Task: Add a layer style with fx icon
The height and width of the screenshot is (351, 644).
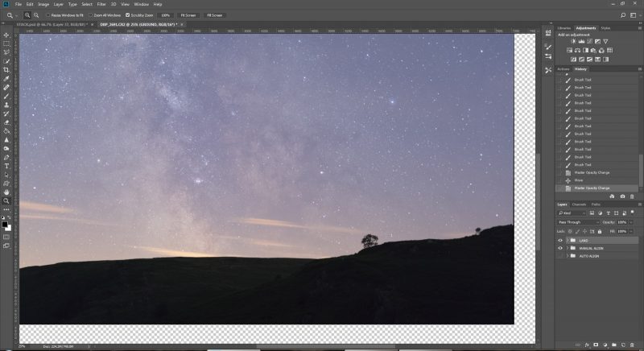Action: click(x=587, y=345)
